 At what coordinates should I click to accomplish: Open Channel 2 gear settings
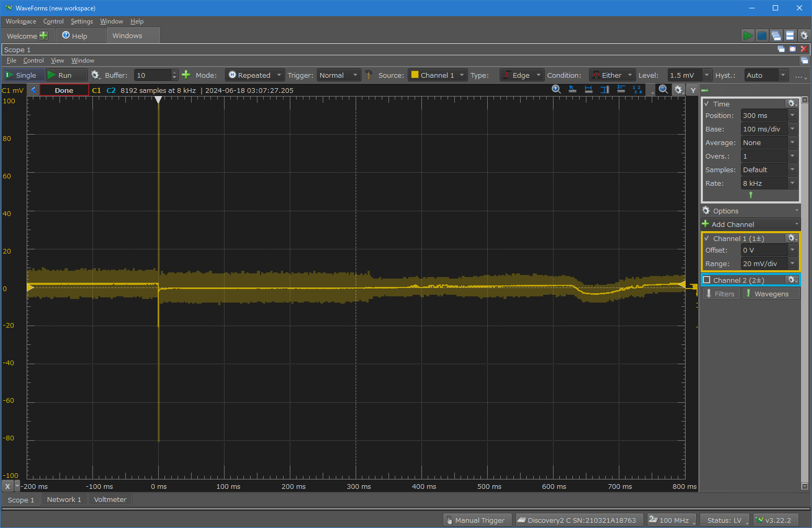(x=792, y=280)
